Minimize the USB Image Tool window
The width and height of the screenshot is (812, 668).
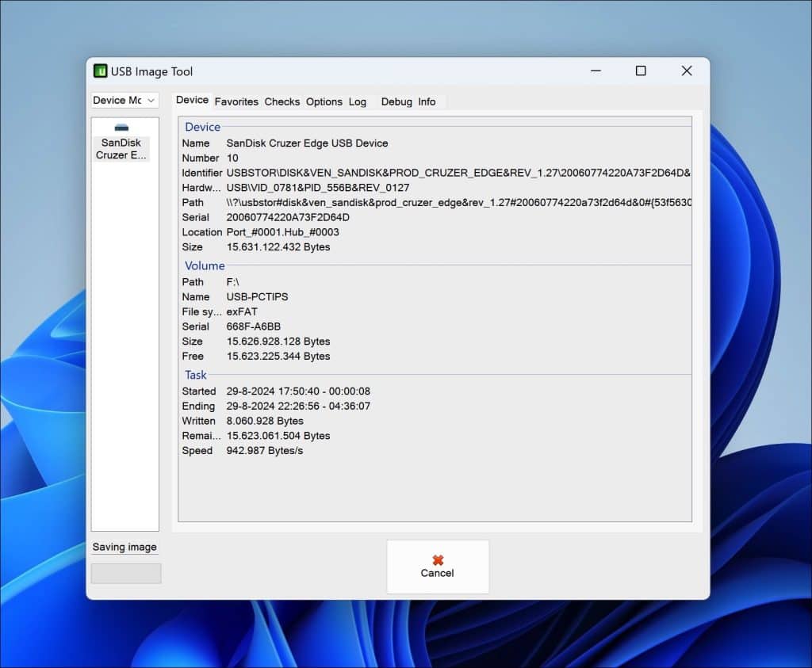tap(596, 71)
